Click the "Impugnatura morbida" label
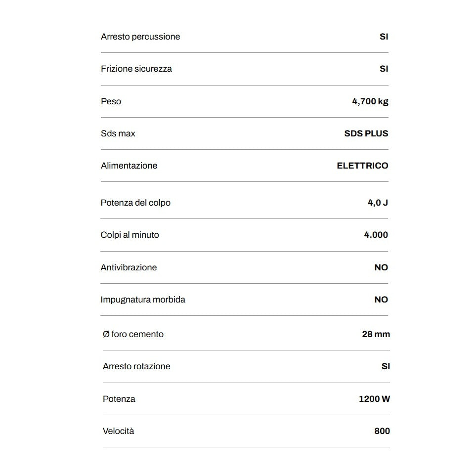476x476 pixels. click(143, 300)
